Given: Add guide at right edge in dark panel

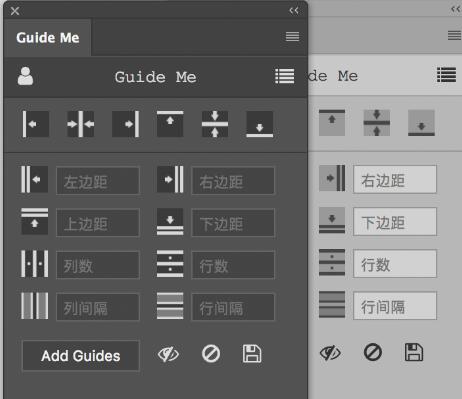Looking at the screenshot, I should (x=125, y=124).
